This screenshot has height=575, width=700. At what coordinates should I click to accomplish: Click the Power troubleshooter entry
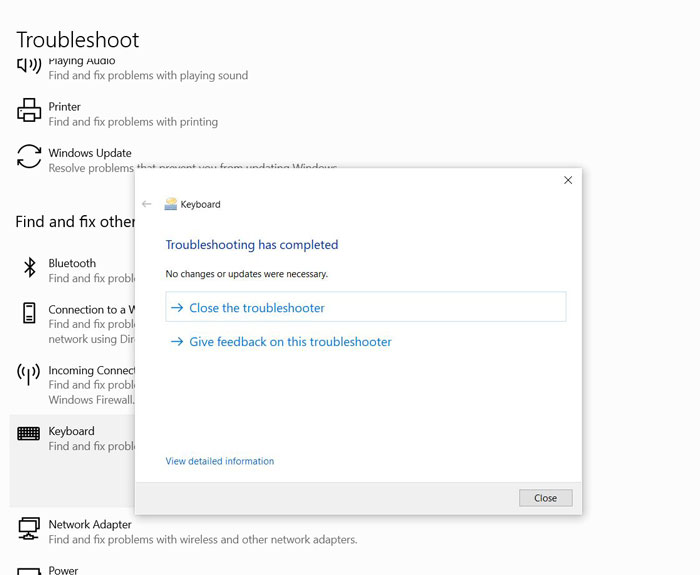click(63, 570)
